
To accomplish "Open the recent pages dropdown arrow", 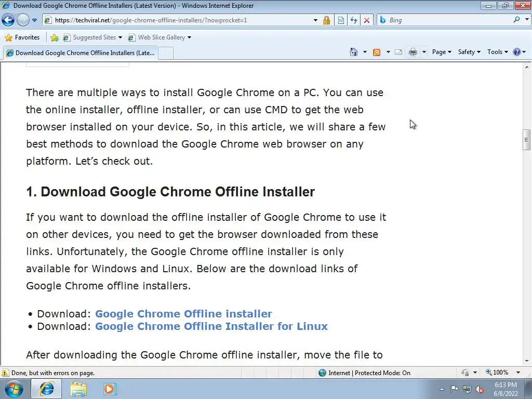I will [x=35, y=20].
